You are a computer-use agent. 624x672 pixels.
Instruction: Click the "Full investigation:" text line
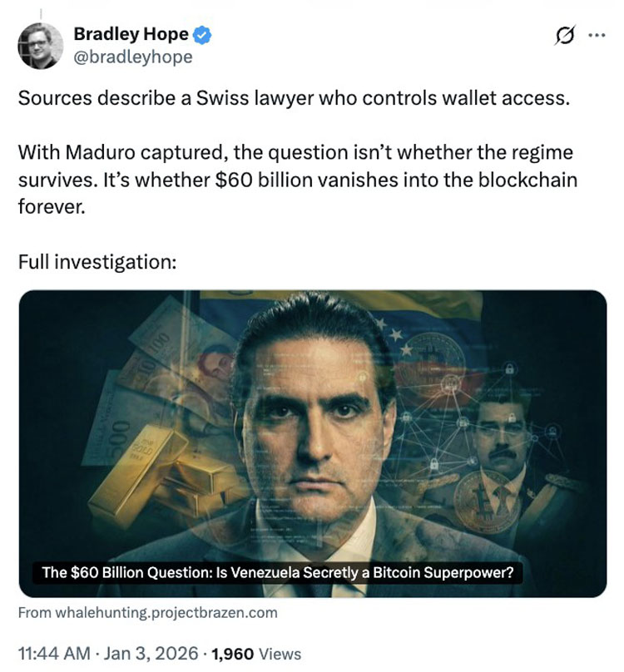pos(97,261)
